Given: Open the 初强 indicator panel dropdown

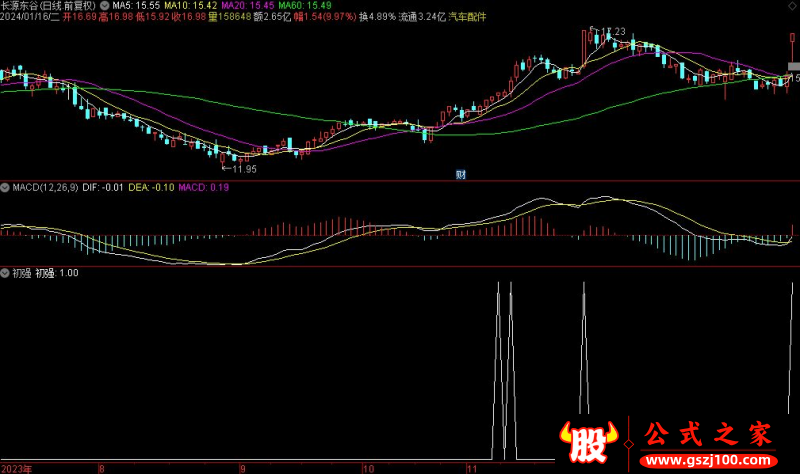Looking at the screenshot, I should tap(5, 272).
